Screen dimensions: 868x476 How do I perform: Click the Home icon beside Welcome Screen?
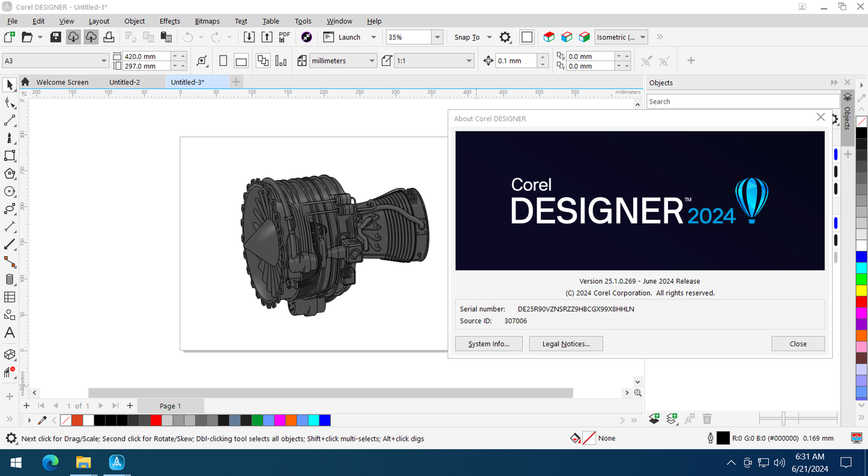25,82
